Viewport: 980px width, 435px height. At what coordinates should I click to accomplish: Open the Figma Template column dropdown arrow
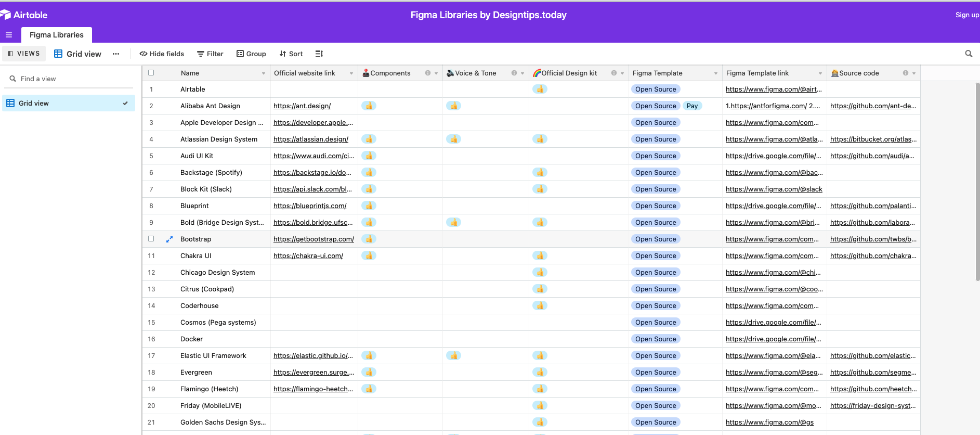[716, 73]
